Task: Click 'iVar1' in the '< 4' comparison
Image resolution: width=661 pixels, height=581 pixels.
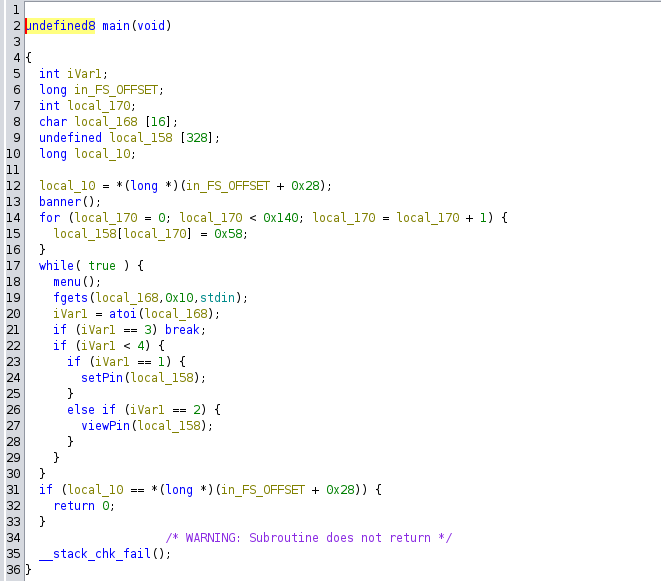Action: (98, 346)
